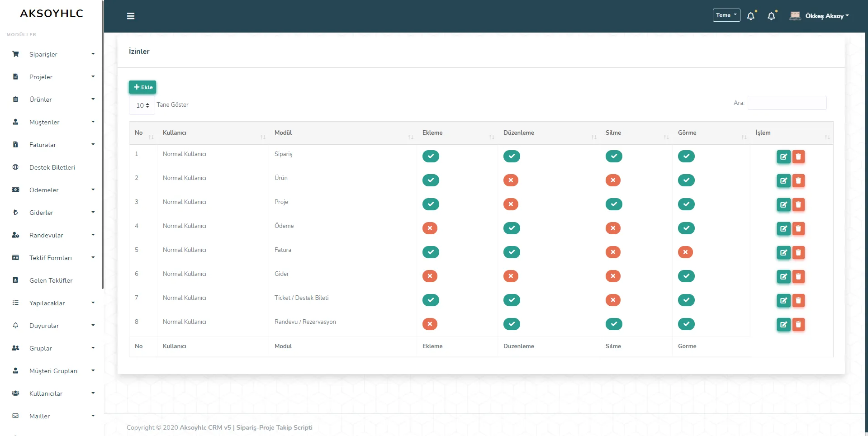This screenshot has width=868, height=436.
Task: Click the Teklif Formları card icon
Action: click(x=15, y=258)
